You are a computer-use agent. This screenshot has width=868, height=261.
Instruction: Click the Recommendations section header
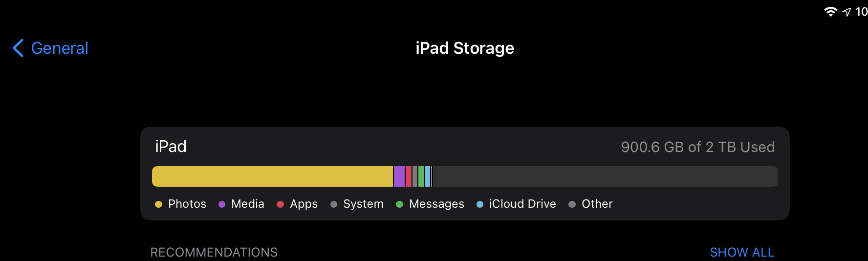(x=214, y=252)
